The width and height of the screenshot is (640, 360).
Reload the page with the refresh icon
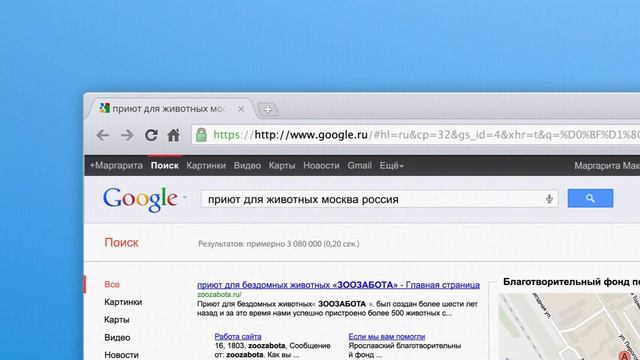151,135
